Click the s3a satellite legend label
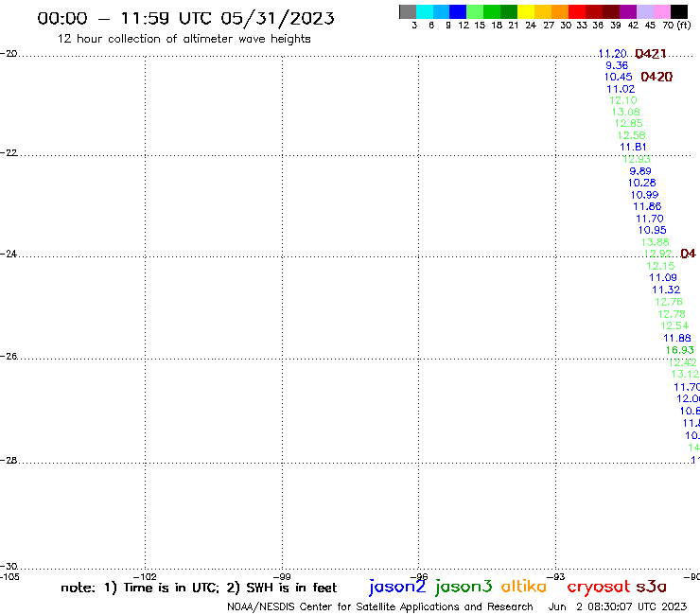This screenshot has height=615, width=700. click(x=651, y=587)
